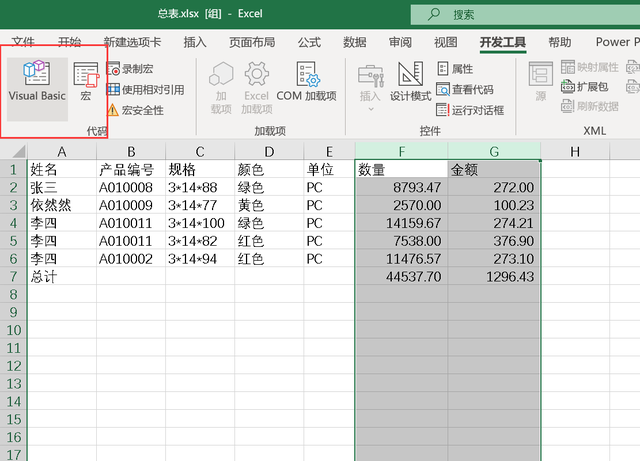Switch to the Insert (插入) ribbon tab
The width and height of the screenshot is (640, 461).
pyautogui.click(x=195, y=42)
